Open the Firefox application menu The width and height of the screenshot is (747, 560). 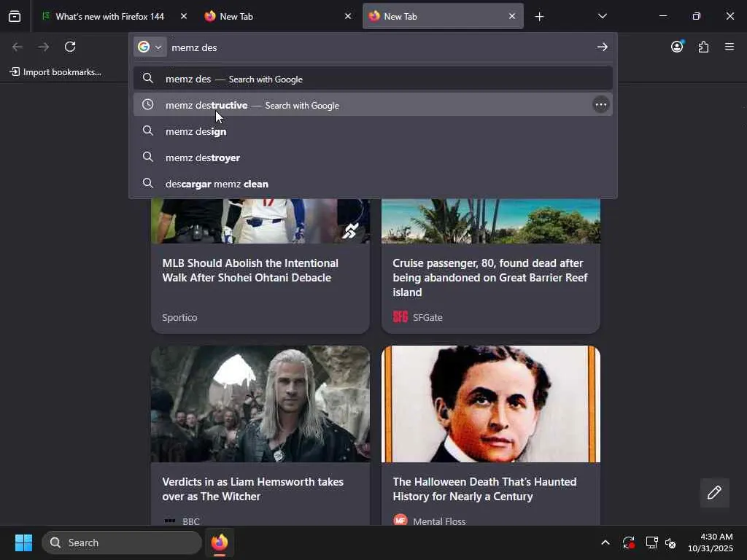tap(729, 47)
